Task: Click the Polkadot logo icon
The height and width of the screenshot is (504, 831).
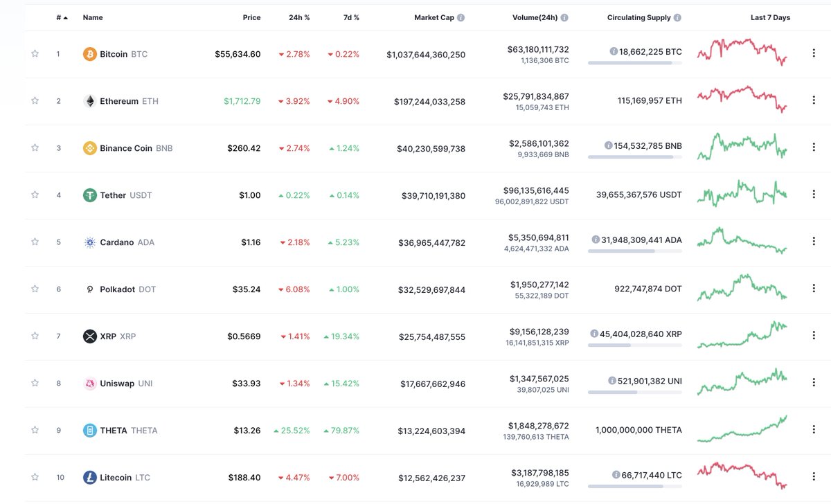Action: coord(90,289)
